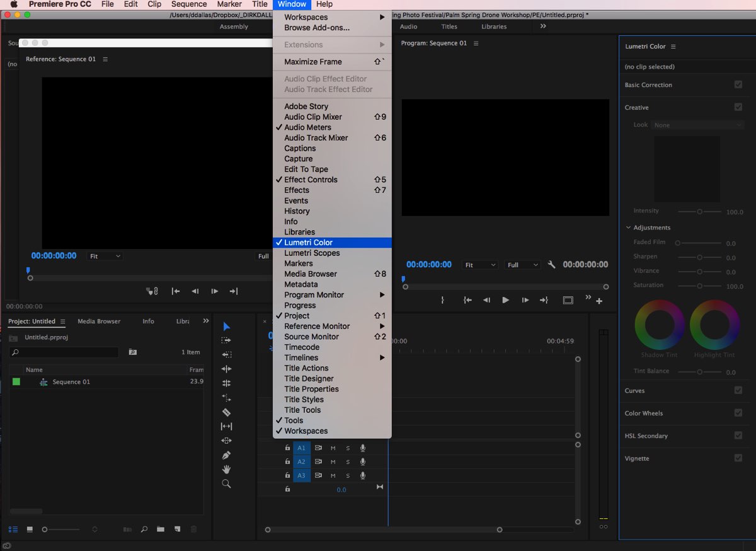
Task: Collapse the Adjustments section in Lumetri
Action: [x=628, y=228]
